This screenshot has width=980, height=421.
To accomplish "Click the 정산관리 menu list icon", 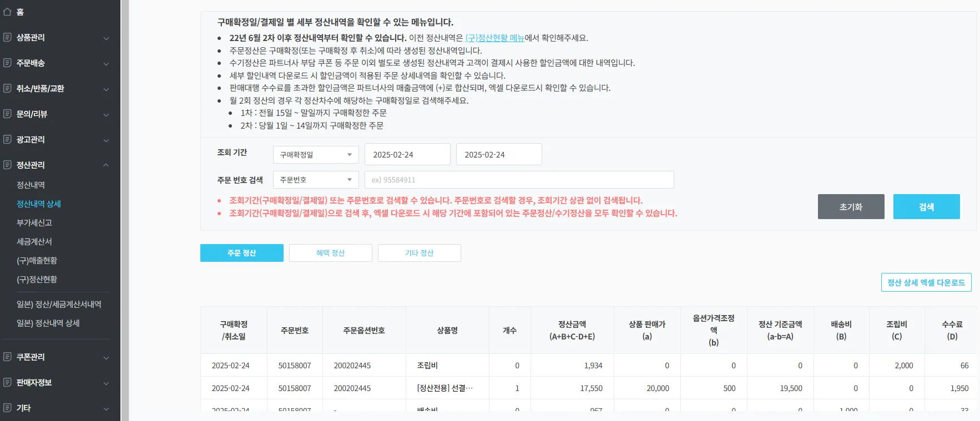I will pos(7,165).
